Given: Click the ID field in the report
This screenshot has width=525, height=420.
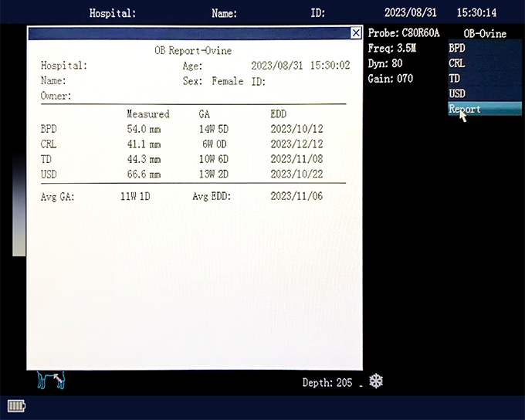Looking at the screenshot, I should click(x=259, y=81).
